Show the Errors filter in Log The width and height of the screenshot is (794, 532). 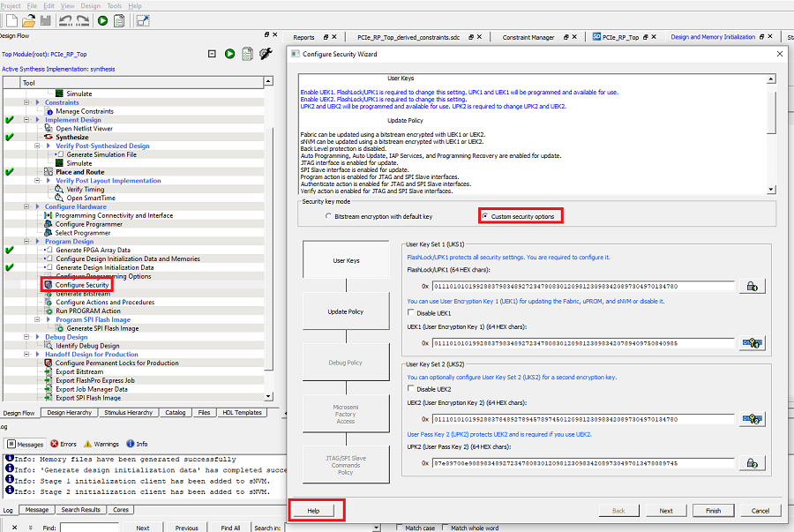point(65,444)
